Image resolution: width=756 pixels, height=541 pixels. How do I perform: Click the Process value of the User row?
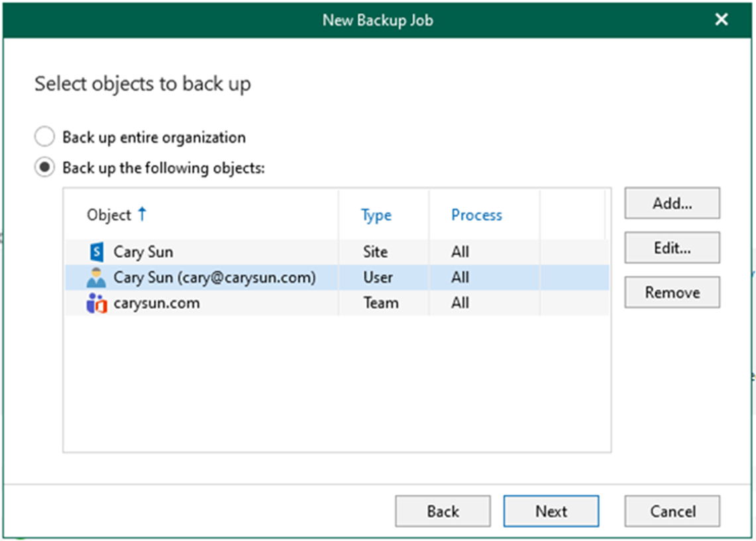point(460,278)
